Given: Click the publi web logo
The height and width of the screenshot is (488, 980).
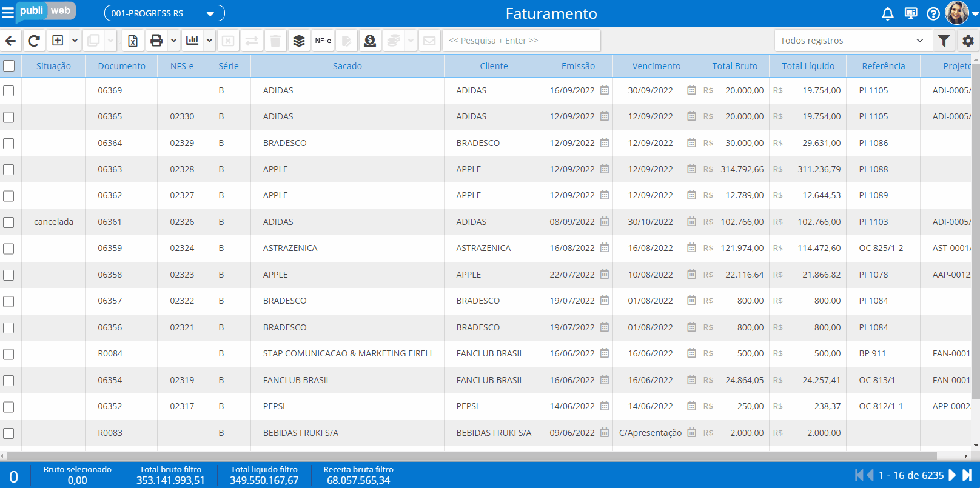Looking at the screenshot, I should click(45, 11).
